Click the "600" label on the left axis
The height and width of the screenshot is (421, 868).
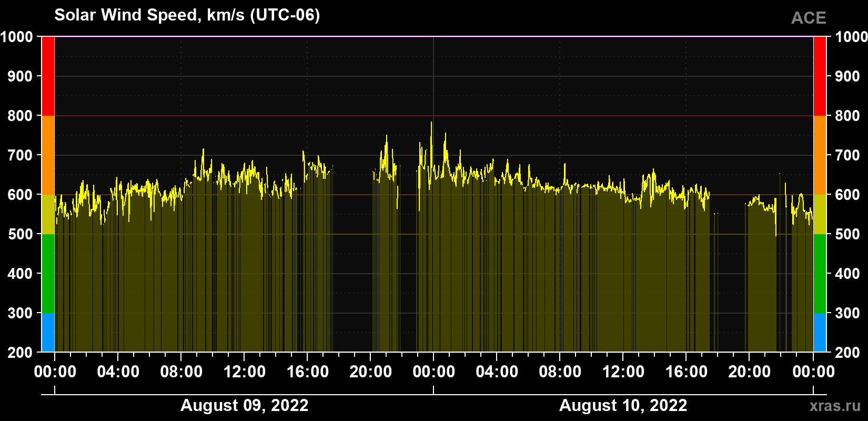click(x=20, y=195)
